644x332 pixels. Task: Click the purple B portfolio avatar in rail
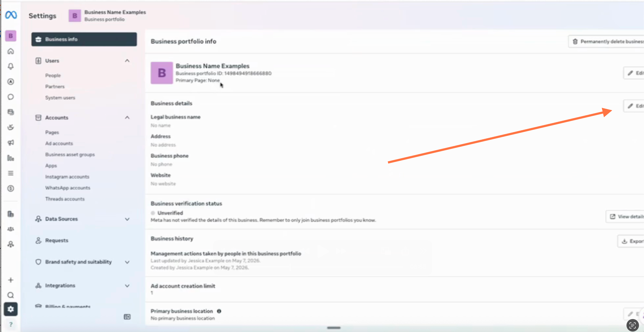tap(11, 36)
